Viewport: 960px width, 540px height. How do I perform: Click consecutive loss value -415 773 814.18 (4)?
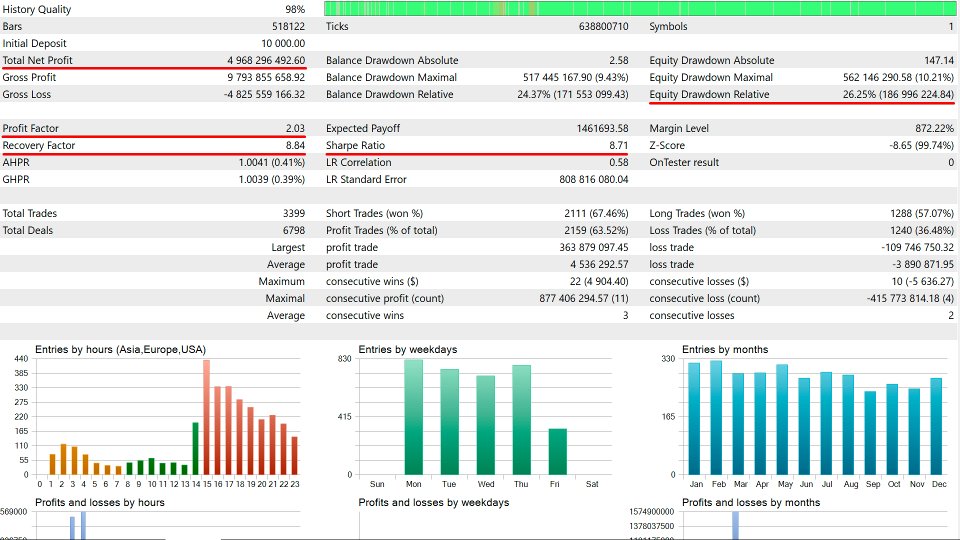pos(910,298)
